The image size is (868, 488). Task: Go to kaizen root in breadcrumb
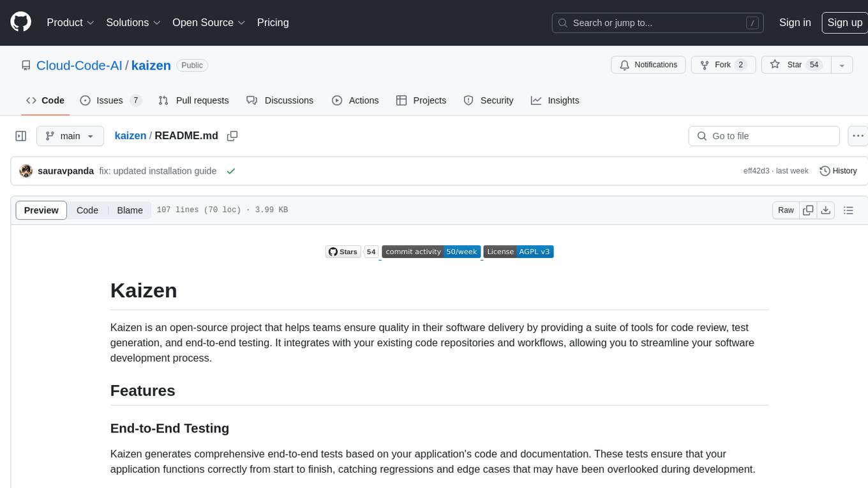(130, 136)
